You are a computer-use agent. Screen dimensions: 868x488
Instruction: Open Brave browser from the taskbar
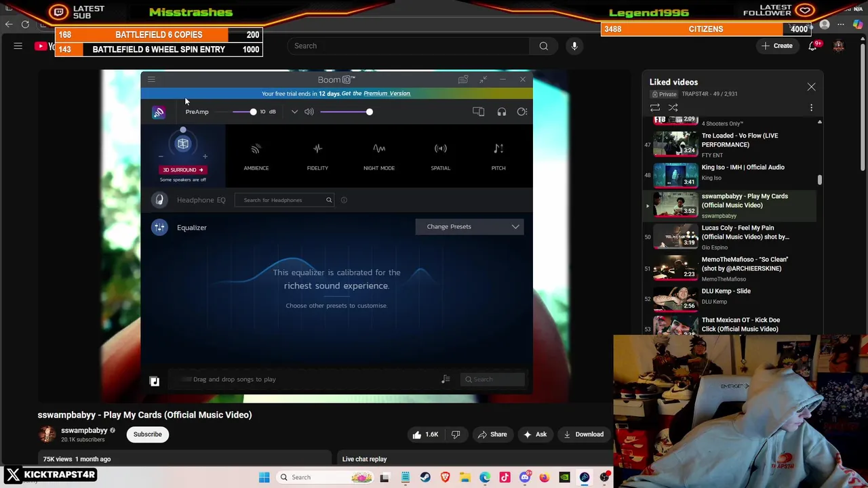tap(445, 477)
